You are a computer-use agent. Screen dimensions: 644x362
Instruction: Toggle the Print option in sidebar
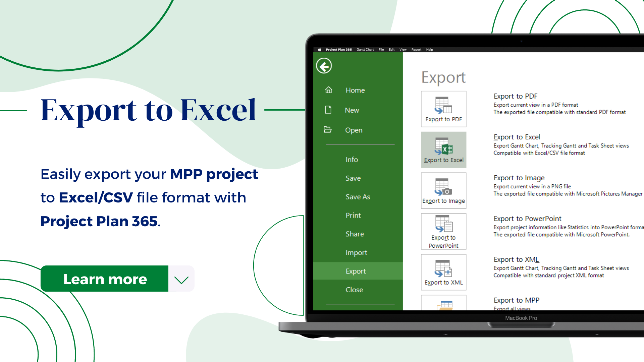pos(354,215)
